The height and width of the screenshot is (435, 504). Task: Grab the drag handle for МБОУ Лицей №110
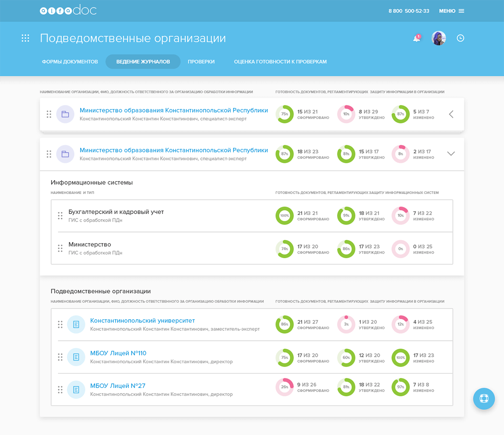60,357
